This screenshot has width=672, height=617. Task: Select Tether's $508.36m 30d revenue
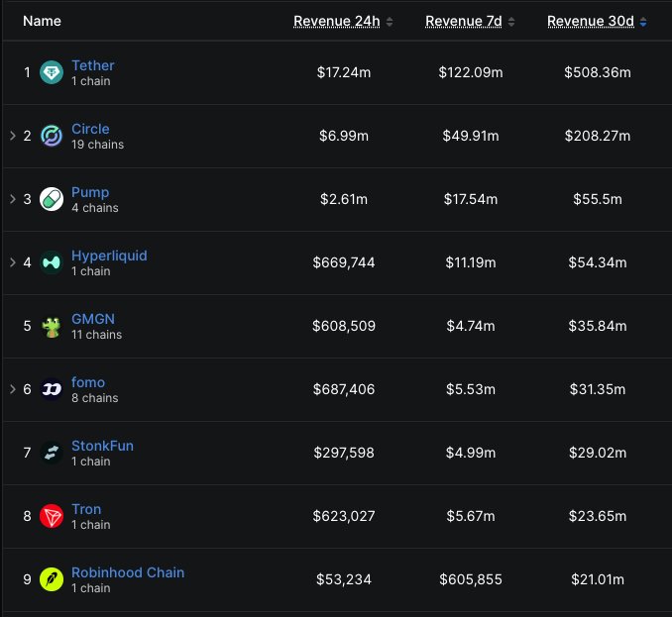coord(597,72)
